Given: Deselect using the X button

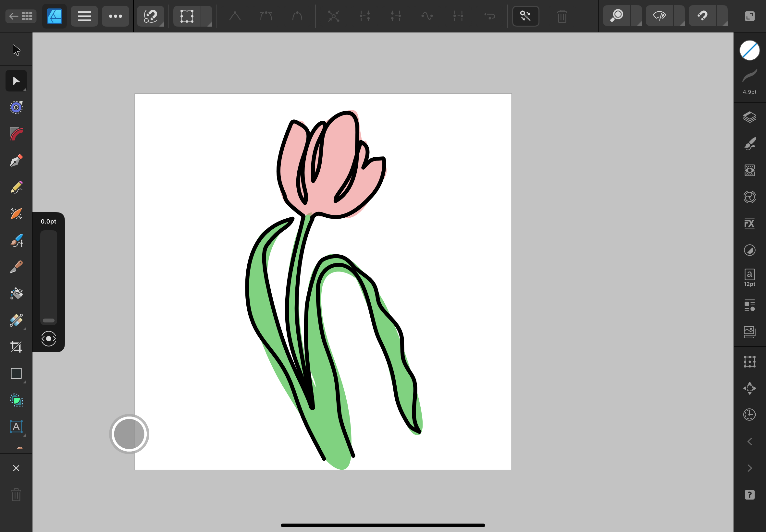Looking at the screenshot, I should 16,468.
